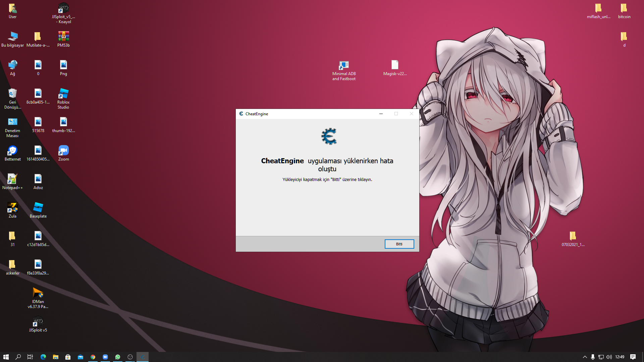
Task: Select the Roblox Studio desktop icon
Action: 63,94
